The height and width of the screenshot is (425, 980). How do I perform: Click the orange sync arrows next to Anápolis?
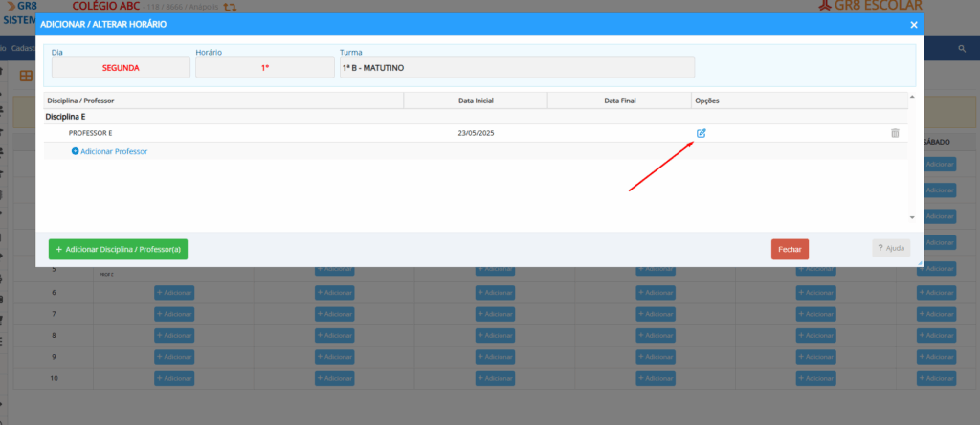click(230, 7)
